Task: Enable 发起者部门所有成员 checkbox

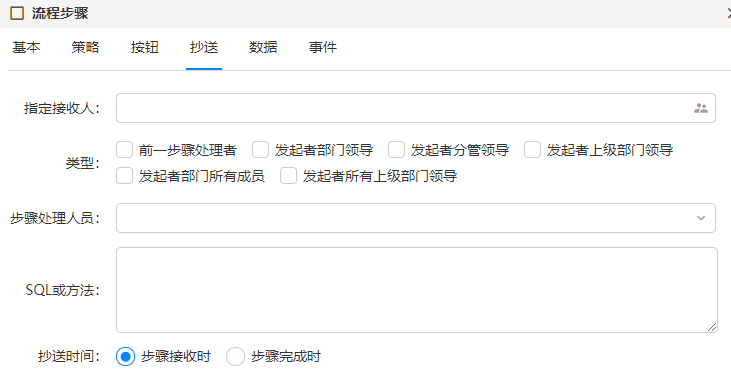Action: tap(124, 176)
